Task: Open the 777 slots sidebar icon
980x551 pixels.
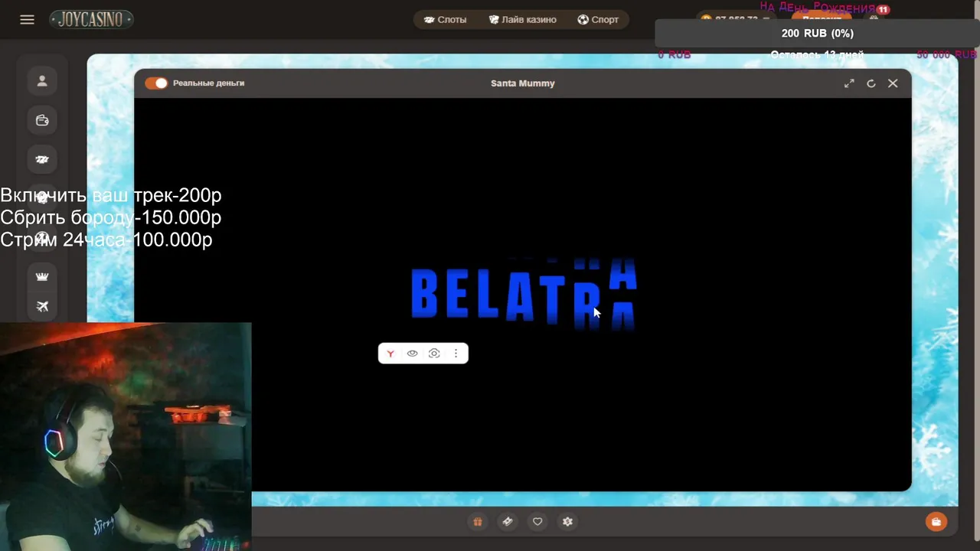Action: [42, 159]
